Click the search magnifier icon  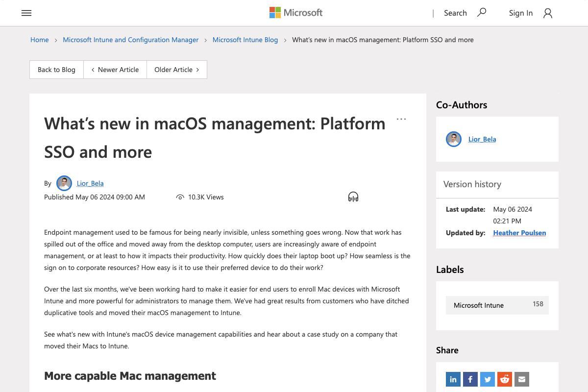482,12
